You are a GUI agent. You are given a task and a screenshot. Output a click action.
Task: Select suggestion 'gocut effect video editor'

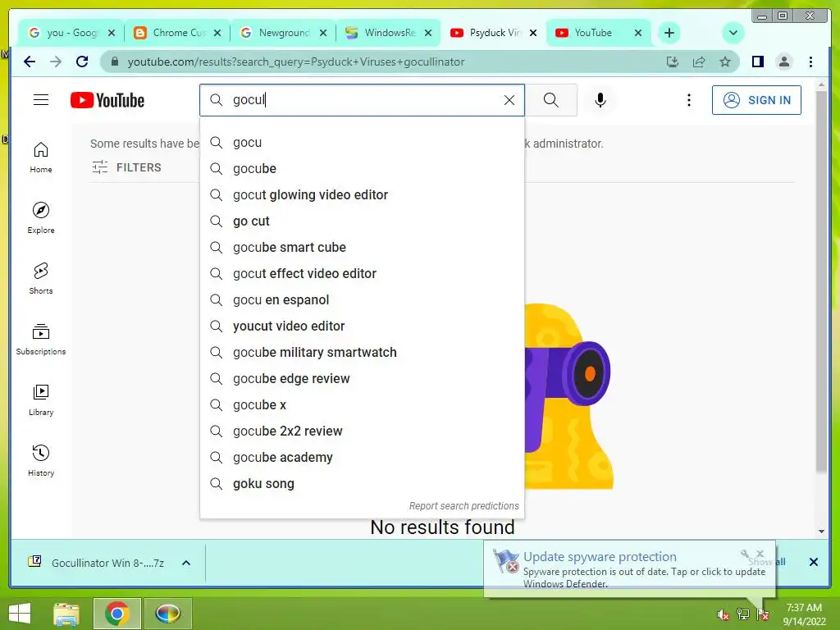pos(362,274)
